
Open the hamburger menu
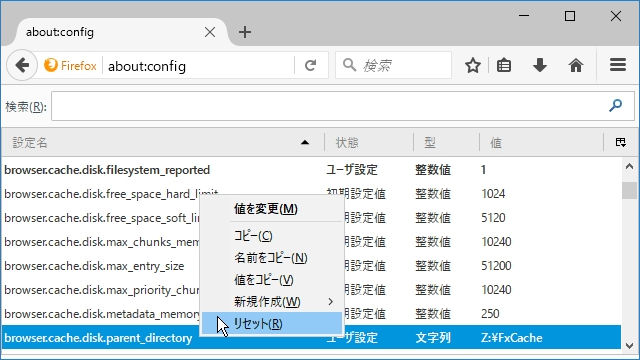click(618, 65)
